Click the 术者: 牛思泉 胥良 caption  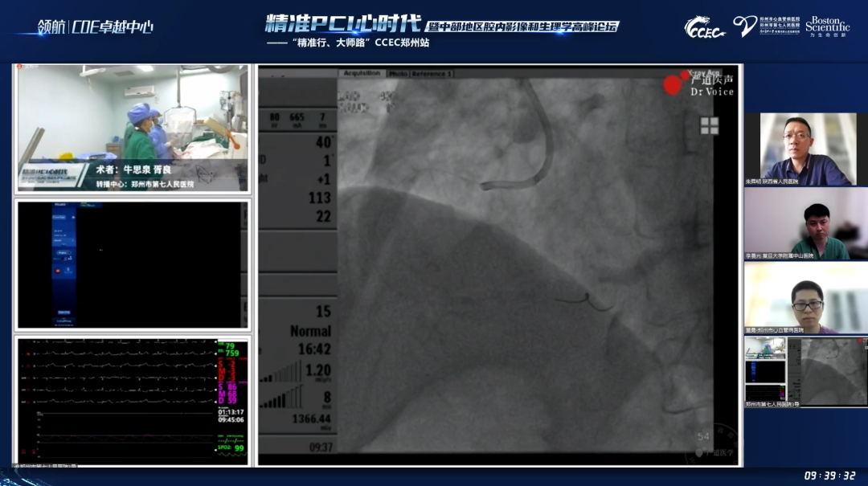click(x=133, y=170)
